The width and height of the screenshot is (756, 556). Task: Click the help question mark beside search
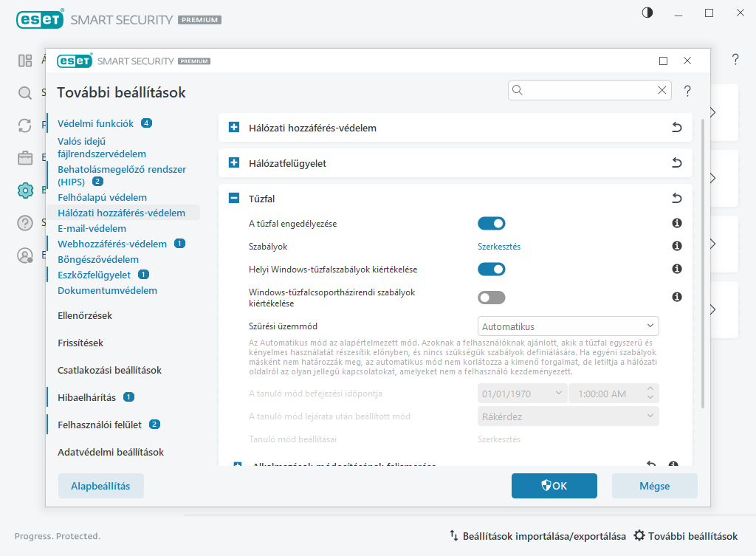687,91
